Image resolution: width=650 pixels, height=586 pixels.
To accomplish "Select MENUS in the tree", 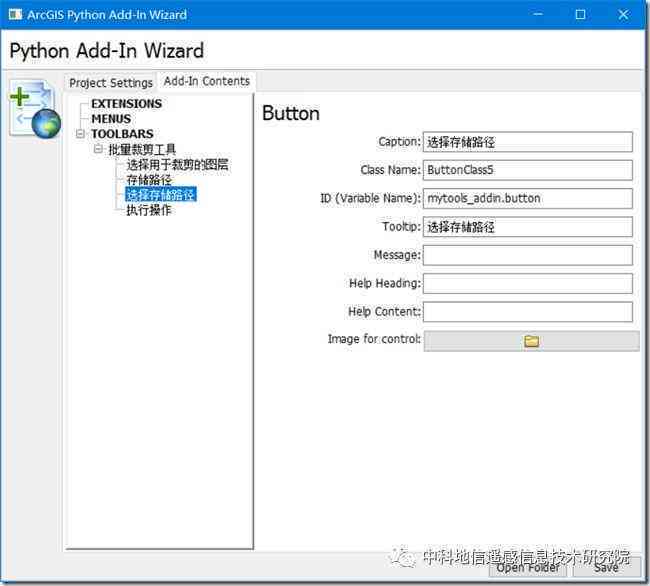I will click(x=111, y=119).
